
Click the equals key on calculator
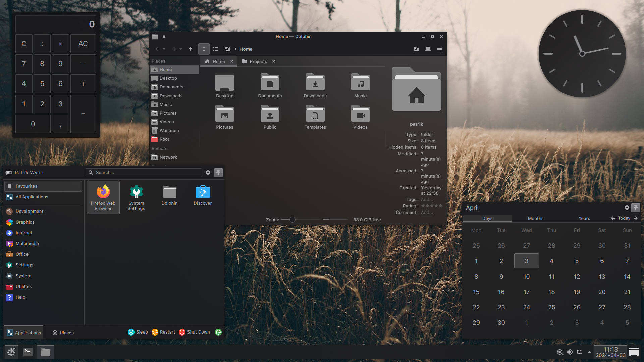point(83,114)
